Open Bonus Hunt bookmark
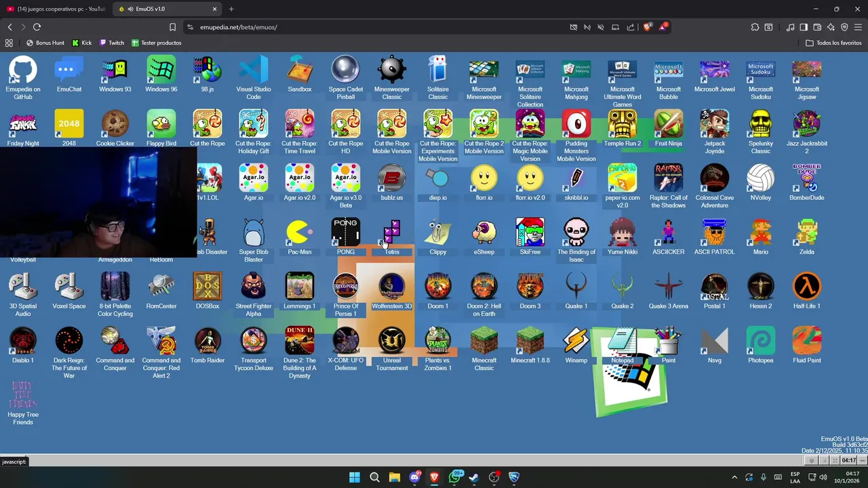This screenshot has height=488, width=868. [45, 43]
